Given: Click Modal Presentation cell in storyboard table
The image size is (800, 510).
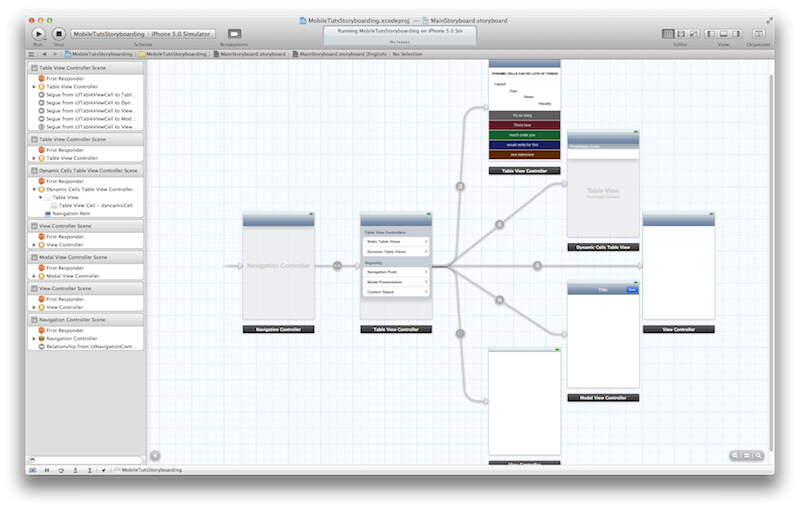Looking at the screenshot, I should coord(396,282).
